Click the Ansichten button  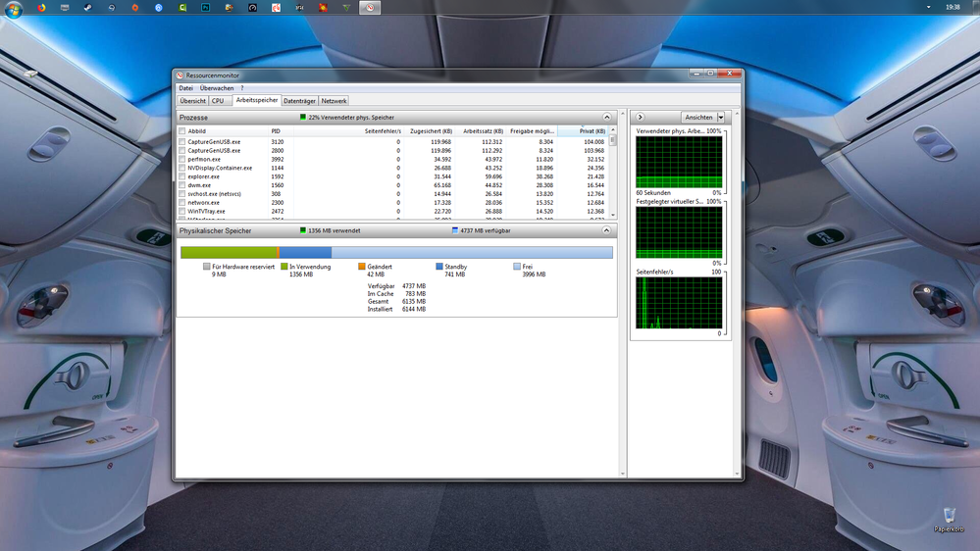point(698,118)
